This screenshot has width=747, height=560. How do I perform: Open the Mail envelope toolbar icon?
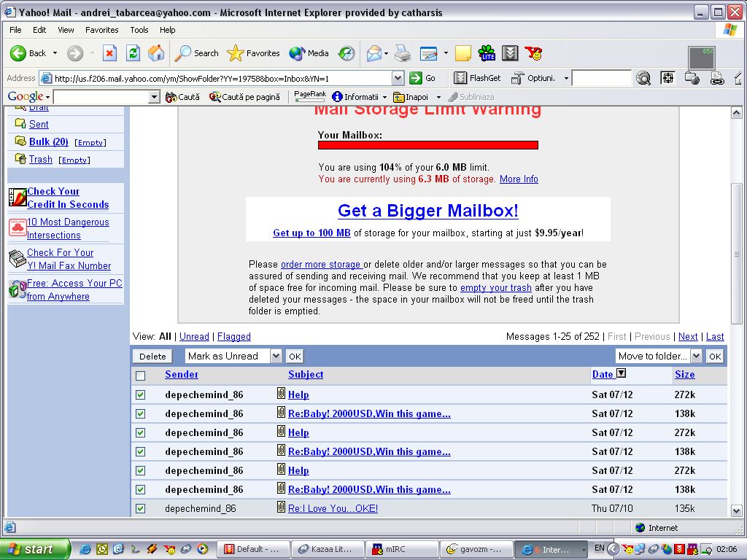point(374,53)
